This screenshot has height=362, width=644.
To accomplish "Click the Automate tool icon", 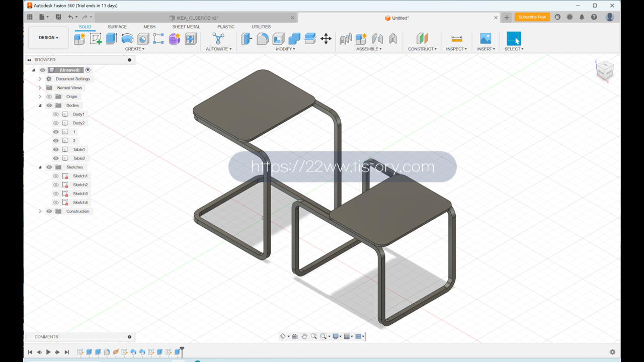I will 218,39.
